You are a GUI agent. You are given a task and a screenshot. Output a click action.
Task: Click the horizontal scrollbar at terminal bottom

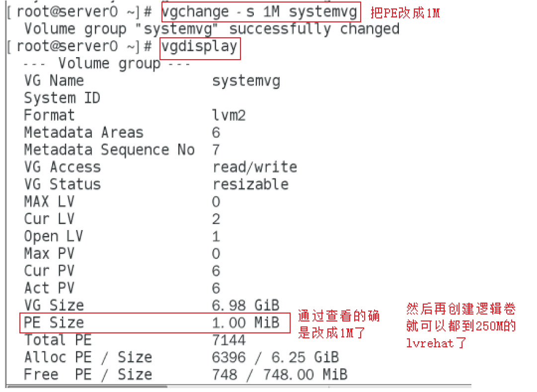[x=87, y=386]
